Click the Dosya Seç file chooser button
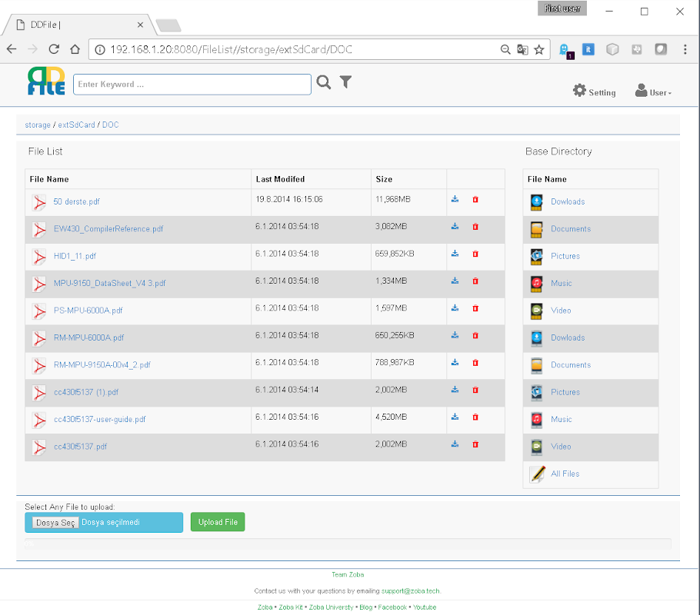This screenshot has height=615, width=700. [56, 523]
